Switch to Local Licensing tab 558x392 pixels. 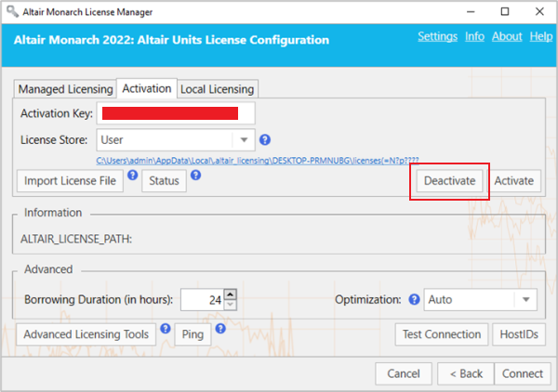[217, 89]
